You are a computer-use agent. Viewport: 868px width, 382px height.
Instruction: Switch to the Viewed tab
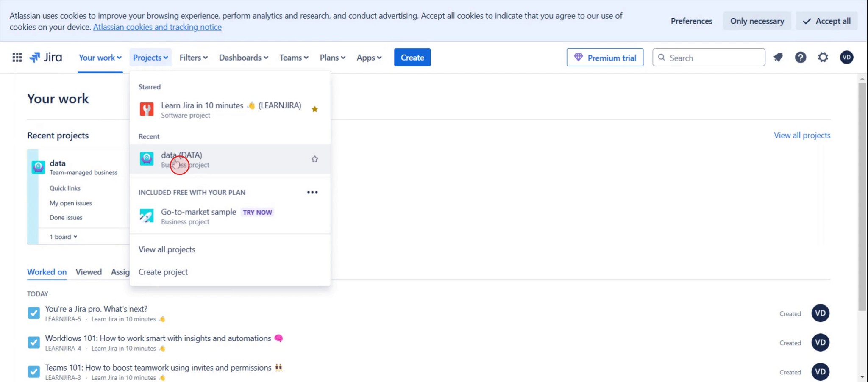(x=88, y=271)
